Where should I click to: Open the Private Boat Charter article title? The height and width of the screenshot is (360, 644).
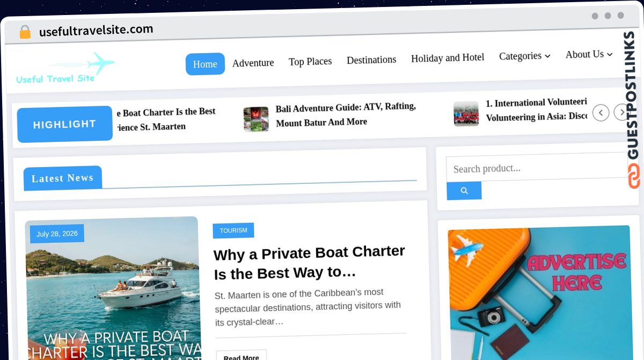tap(309, 262)
